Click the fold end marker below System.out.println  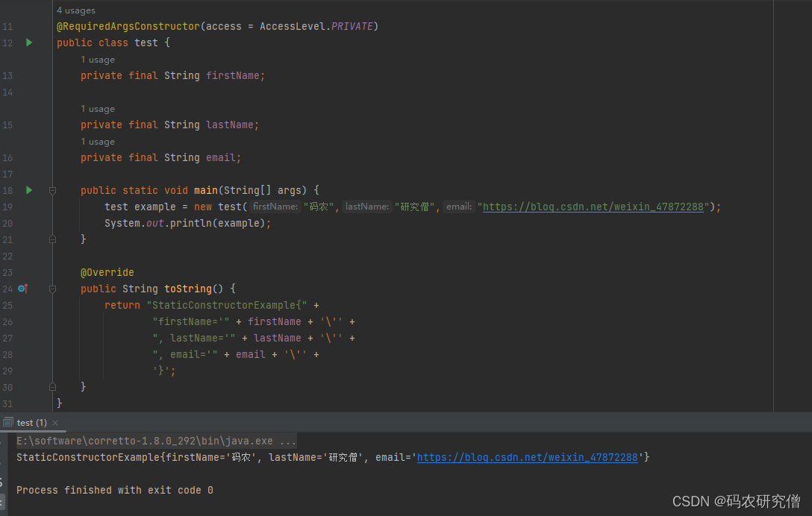(x=52, y=239)
